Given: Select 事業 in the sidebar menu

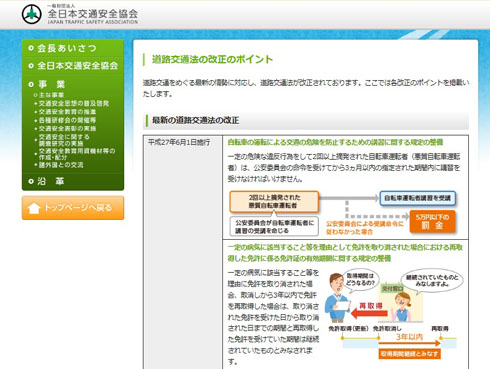Looking at the screenshot, I should (x=51, y=84).
